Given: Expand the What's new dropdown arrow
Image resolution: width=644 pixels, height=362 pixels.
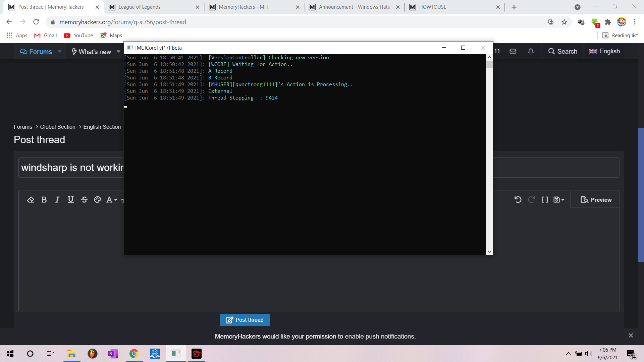Looking at the screenshot, I should point(118,52).
